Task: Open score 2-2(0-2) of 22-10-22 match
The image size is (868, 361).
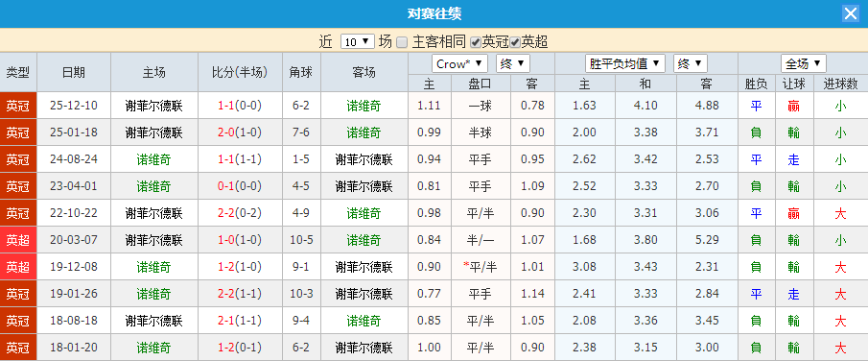Action: 240,213
